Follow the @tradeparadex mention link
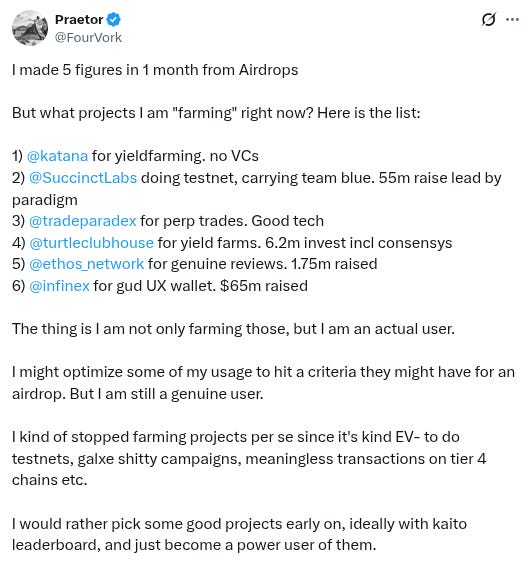Viewport: 528px width, 563px height. click(x=83, y=221)
